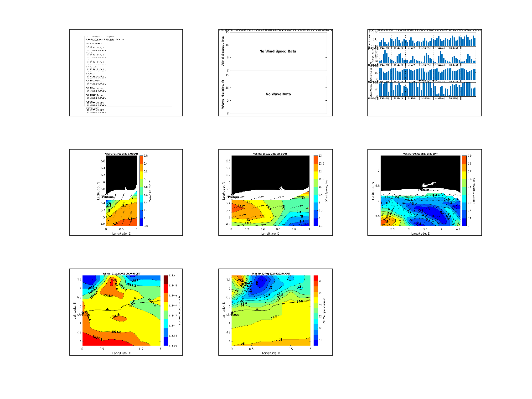Open the wind speed contour map thumbnail
Screen dimensions: 532x399
pos(275,192)
